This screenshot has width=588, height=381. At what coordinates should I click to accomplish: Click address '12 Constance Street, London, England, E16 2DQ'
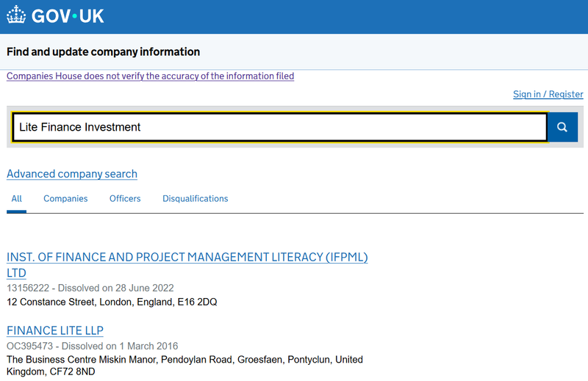point(112,302)
